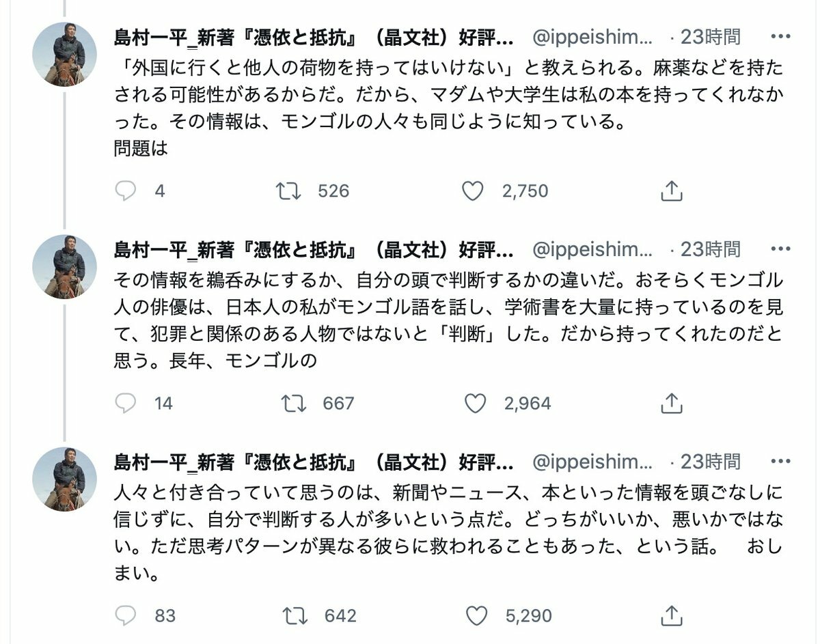Reply to the tweet with 14 replies

coord(126,404)
